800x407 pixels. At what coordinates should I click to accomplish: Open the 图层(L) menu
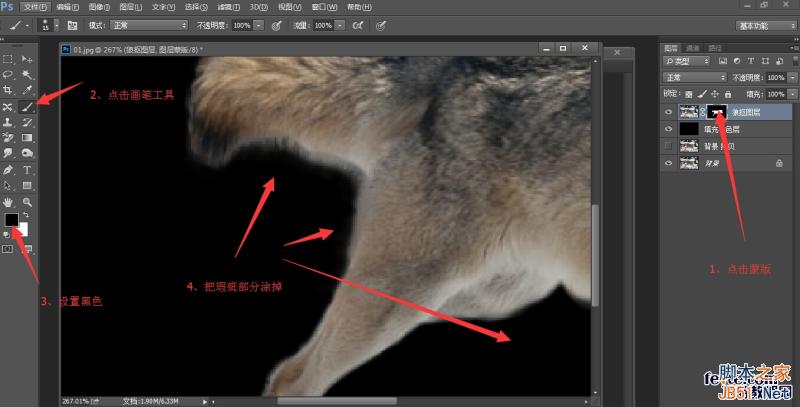click(x=131, y=7)
